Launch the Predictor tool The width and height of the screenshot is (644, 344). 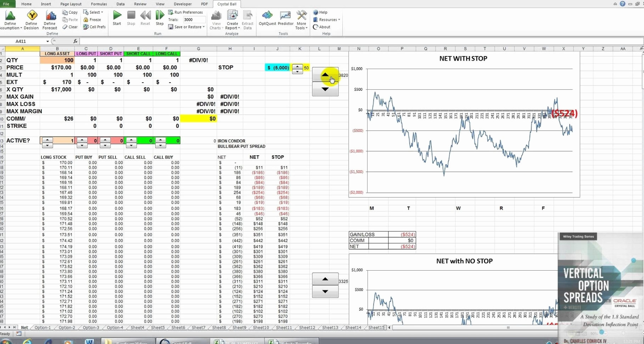click(285, 18)
